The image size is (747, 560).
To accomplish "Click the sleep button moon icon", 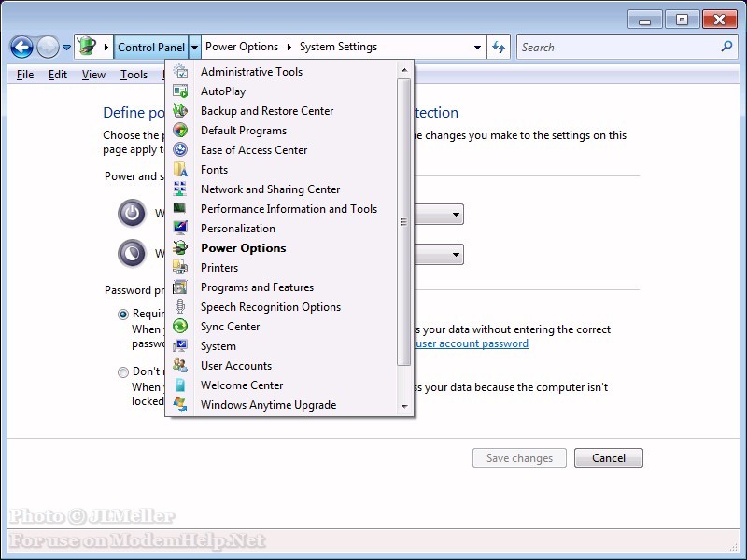I will tap(132, 252).
